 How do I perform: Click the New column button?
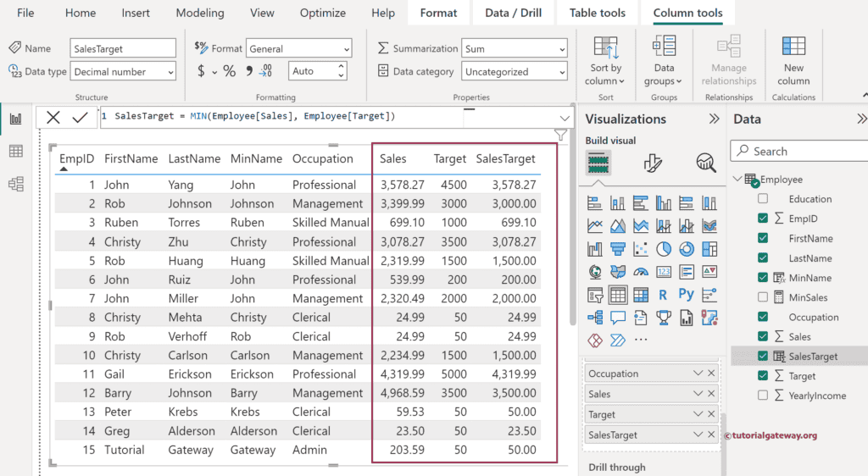(x=793, y=61)
